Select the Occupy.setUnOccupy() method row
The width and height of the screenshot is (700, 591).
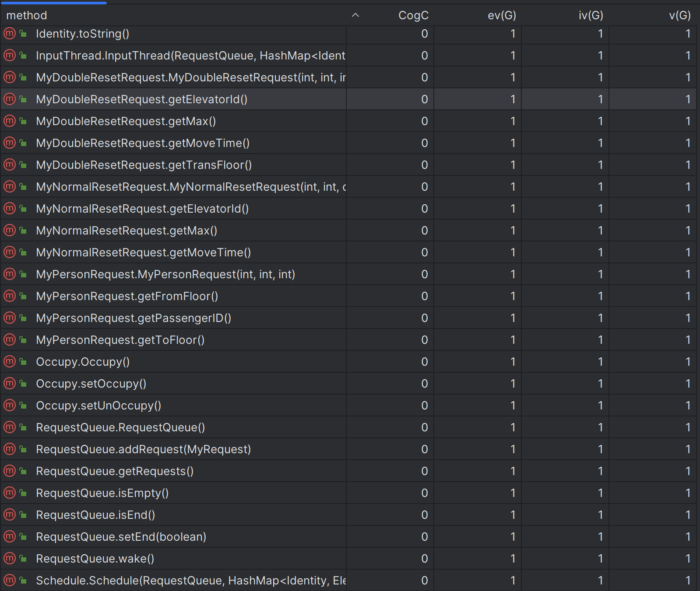point(98,406)
